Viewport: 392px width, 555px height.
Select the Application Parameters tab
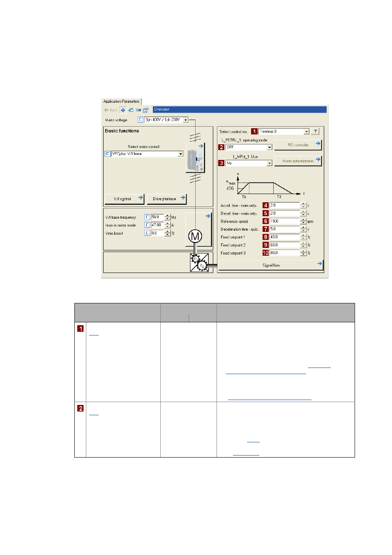pyautogui.click(x=121, y=101)
